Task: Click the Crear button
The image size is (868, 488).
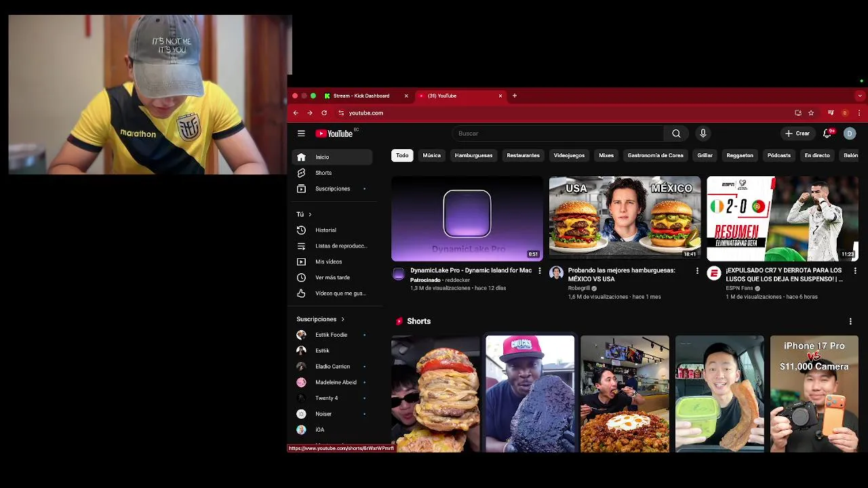Action: (797, 134)
